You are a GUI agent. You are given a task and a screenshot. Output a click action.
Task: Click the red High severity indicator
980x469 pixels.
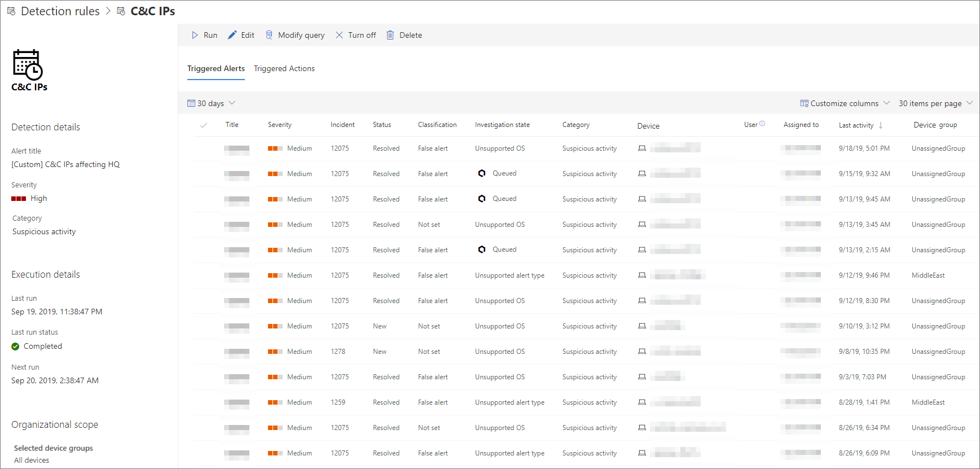[x=19, y=199]
